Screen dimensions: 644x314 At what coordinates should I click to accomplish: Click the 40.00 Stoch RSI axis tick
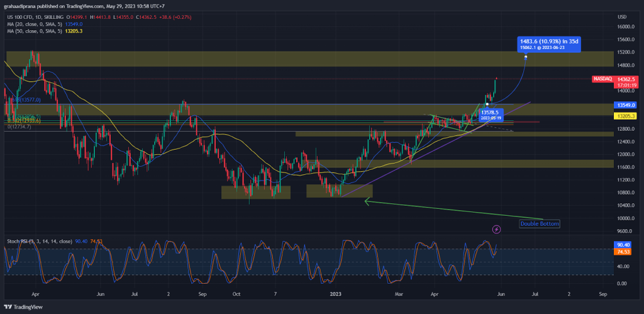tap(624, 266)
